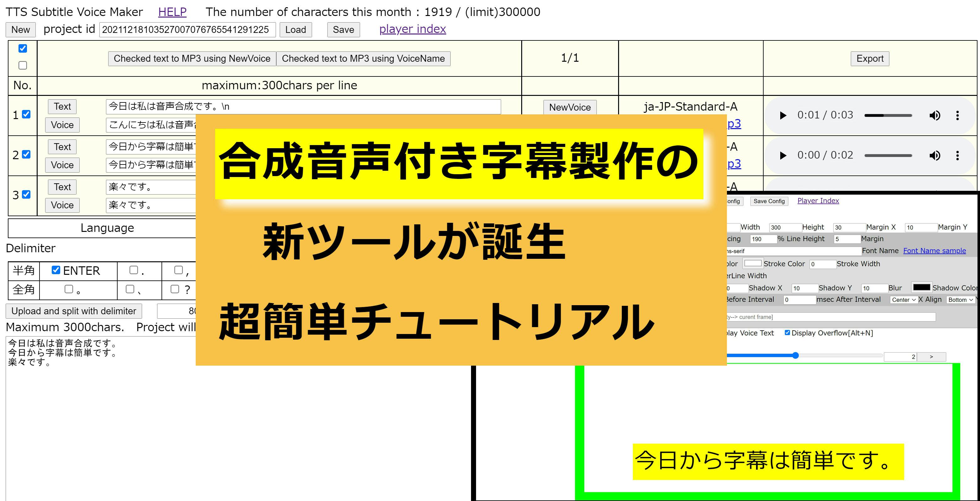This screenshot has height=501, width=980.
Task: Mute the second row audio player
Action: 934,155
